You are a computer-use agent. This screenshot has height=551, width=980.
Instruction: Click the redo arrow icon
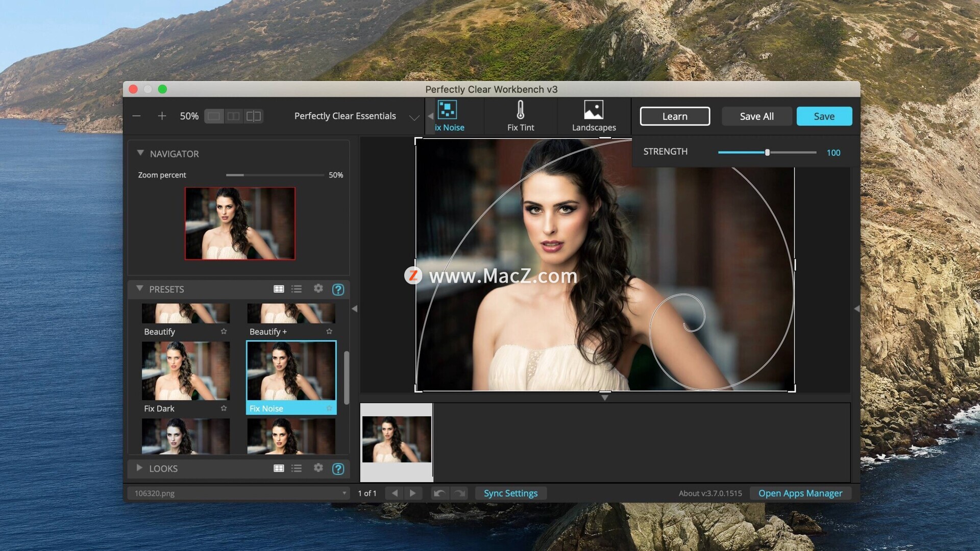pos(459,493)
